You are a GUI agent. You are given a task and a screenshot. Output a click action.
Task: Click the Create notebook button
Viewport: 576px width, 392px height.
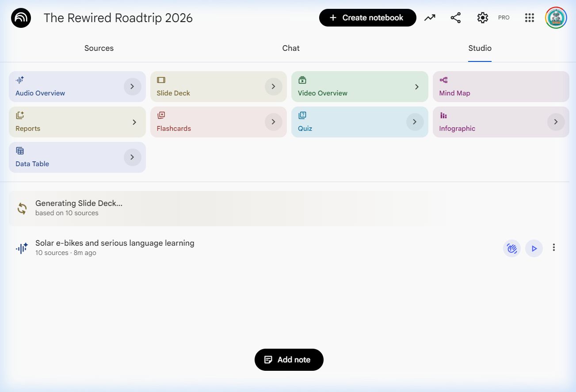[x=367, y=18]
